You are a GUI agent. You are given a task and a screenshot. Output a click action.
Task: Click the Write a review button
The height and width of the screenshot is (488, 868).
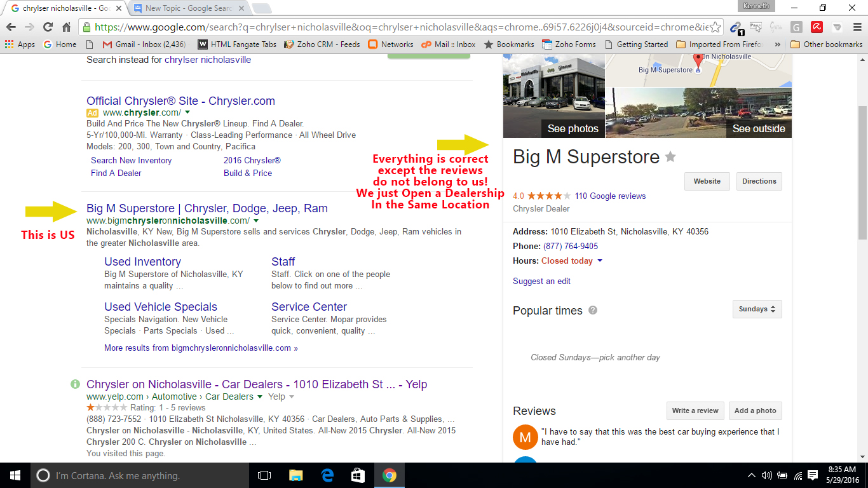point(695,410)
